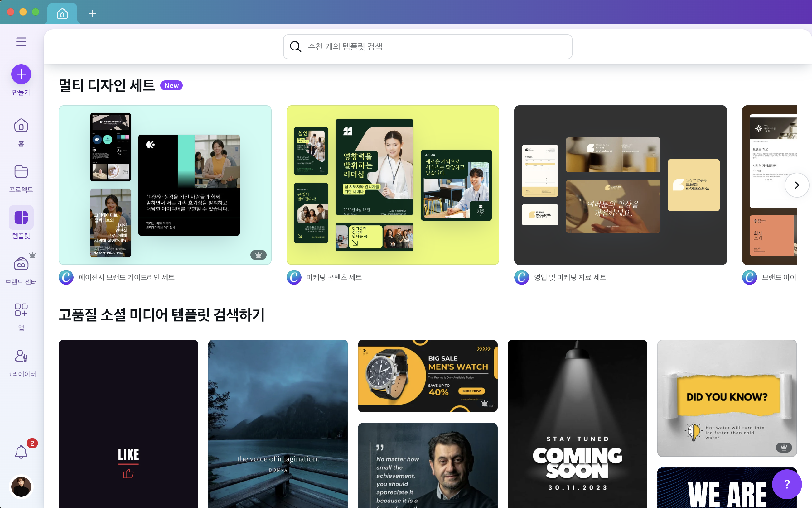The height and width of the screenshot is (508, 812).
Task: Open the 마케팅 콘텐츠 세트 thumbnail
Action: click(x=393, y=185)
